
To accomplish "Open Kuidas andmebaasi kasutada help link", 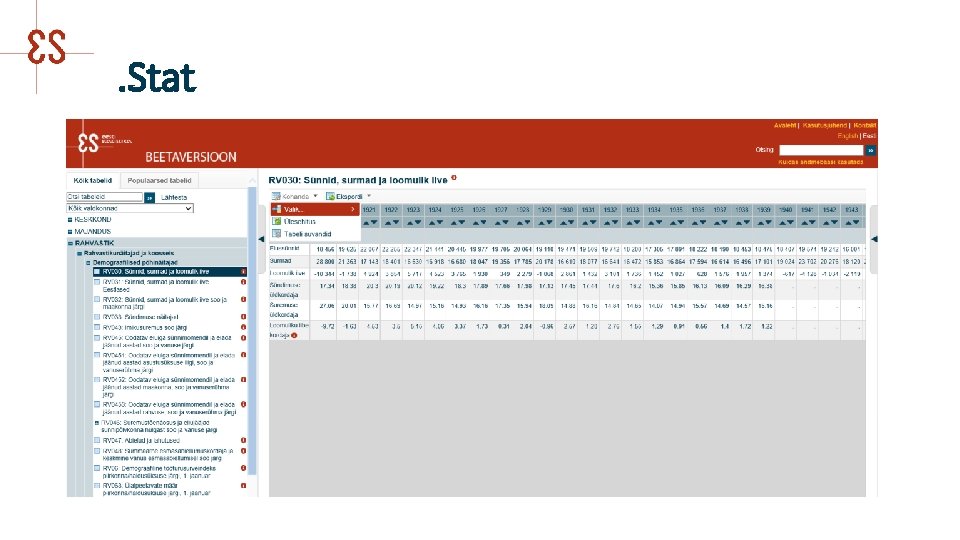I will click(820, 162).
